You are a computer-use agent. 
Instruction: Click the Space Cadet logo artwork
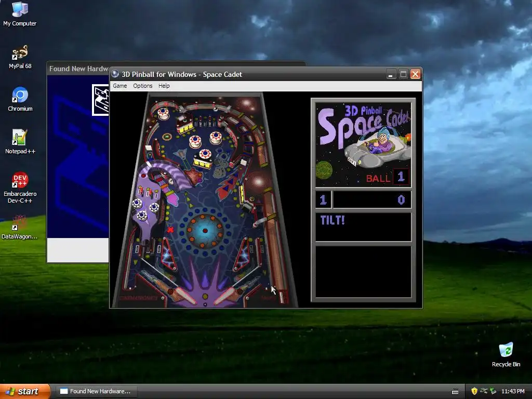point(363,145)
